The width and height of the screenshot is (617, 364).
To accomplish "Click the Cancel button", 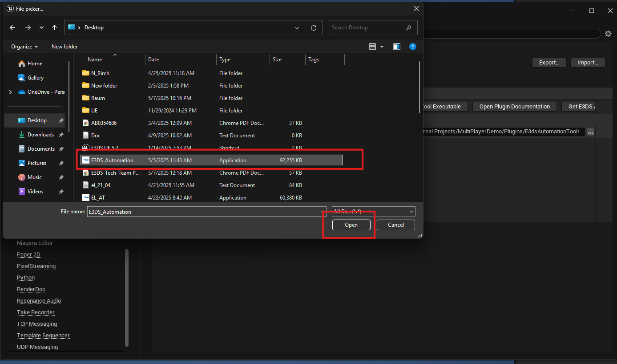I will point(395,225).
